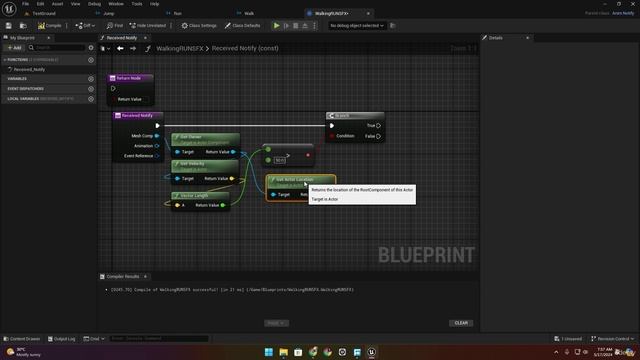Add a new event dispatcher plus icon

(91, 89)
